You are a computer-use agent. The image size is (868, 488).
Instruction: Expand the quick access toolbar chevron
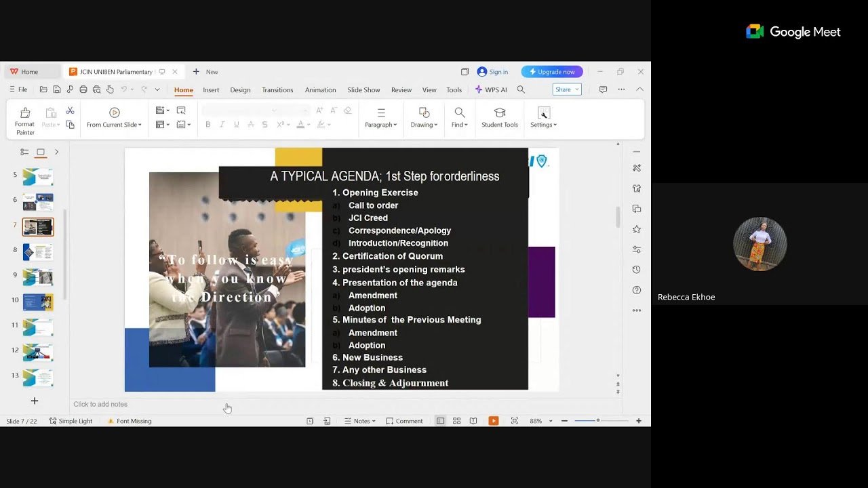click(157, 89)
